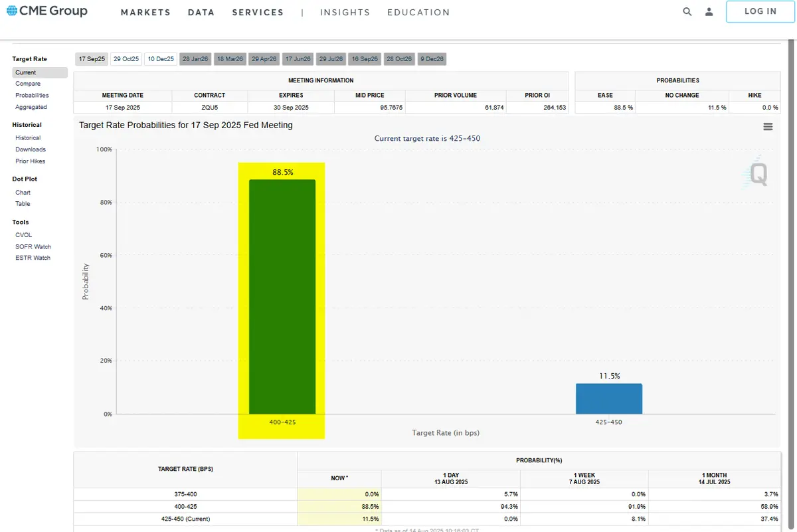Select the 18 Mar26 meeting tab
Image resolution: width=797 pixels, height=532 pixels.
(x=230, y=59)
